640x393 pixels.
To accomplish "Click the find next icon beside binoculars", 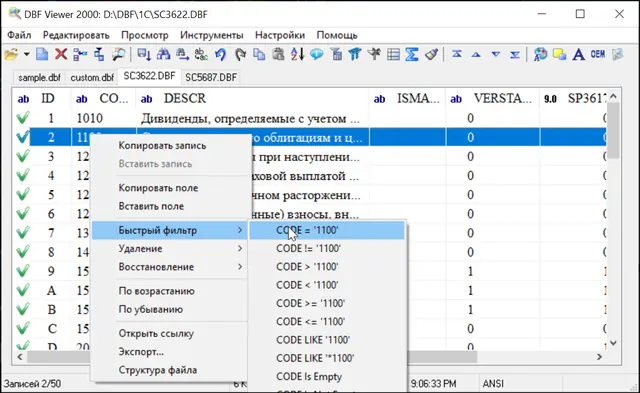I will coord(182,54).
